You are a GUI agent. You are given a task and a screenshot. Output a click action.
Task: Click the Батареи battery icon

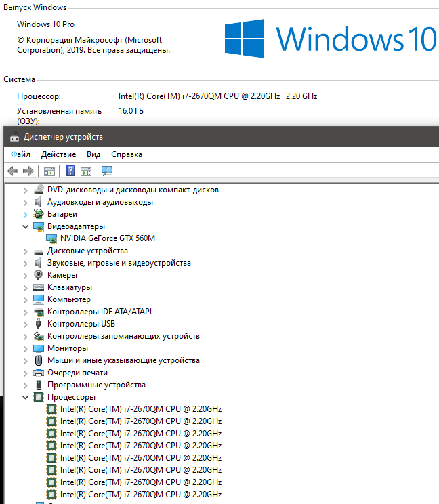39,214
